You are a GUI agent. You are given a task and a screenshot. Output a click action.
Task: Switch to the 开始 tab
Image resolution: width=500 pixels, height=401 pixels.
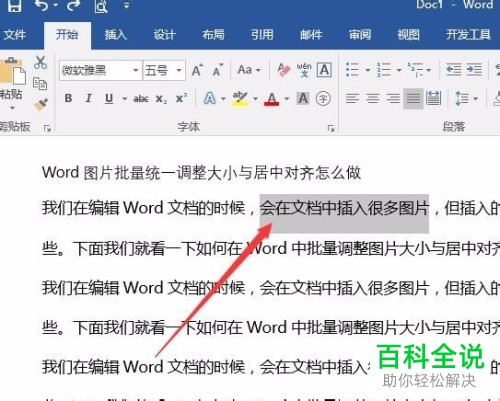(x=67, y=35)
